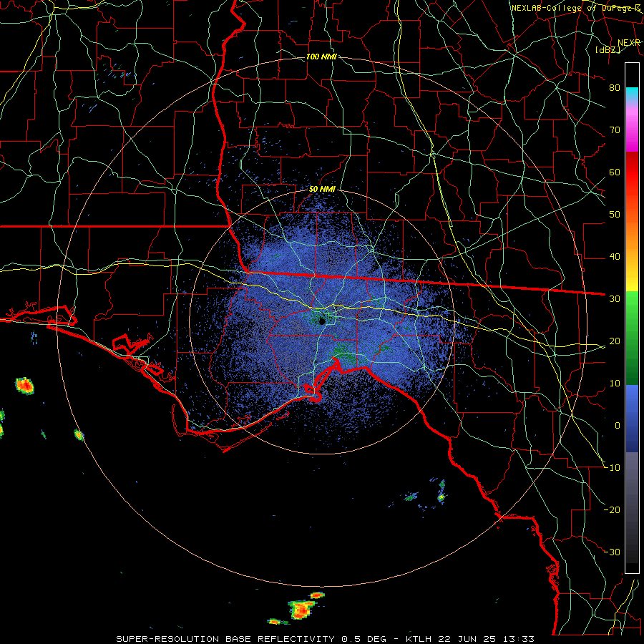644x644 pixels.
Task: Select the "80" value on the dBZ scale
Action: [x=615, y=87]
